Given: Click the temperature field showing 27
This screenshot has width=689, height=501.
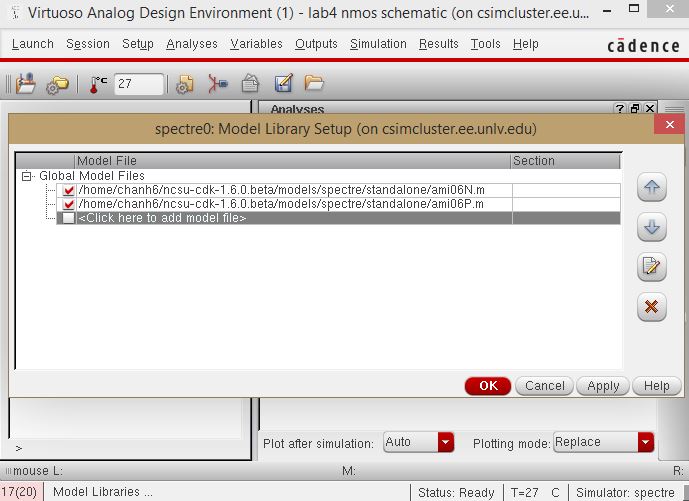Looking at the screenshot, I should [139, 84].
